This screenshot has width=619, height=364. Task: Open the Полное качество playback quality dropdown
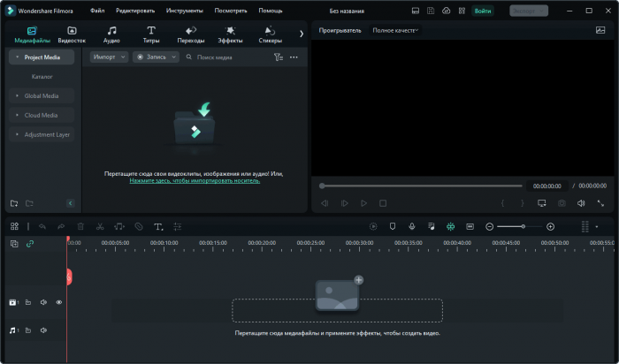point(395,30)
